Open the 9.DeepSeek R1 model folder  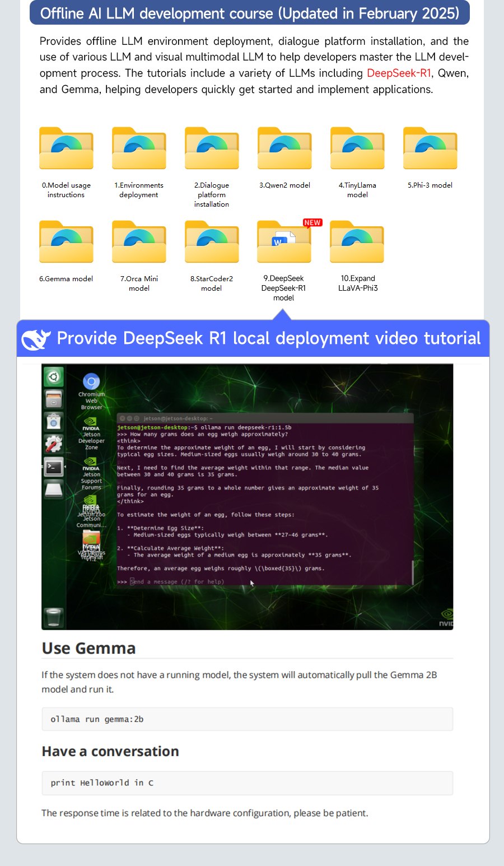[284, 242]
